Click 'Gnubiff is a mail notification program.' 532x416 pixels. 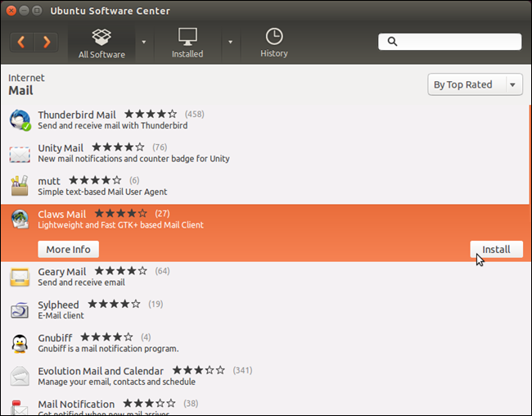[108, 349]
